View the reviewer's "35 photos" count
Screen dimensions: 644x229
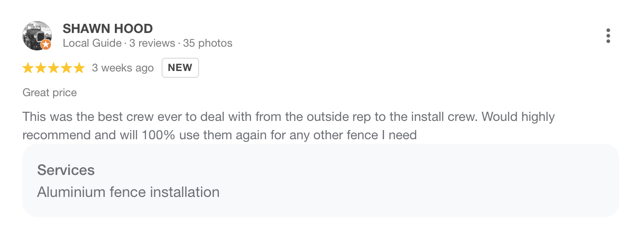tap(208, 44)
